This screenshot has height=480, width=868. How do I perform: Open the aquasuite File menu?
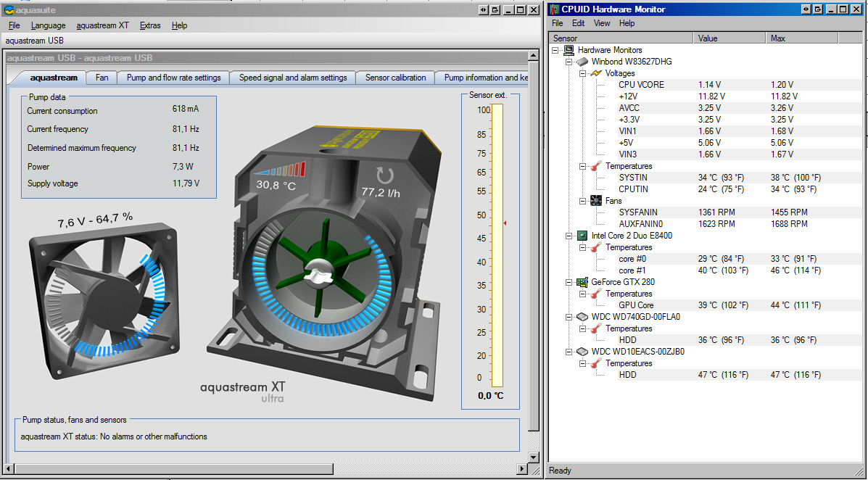[15, 25]
